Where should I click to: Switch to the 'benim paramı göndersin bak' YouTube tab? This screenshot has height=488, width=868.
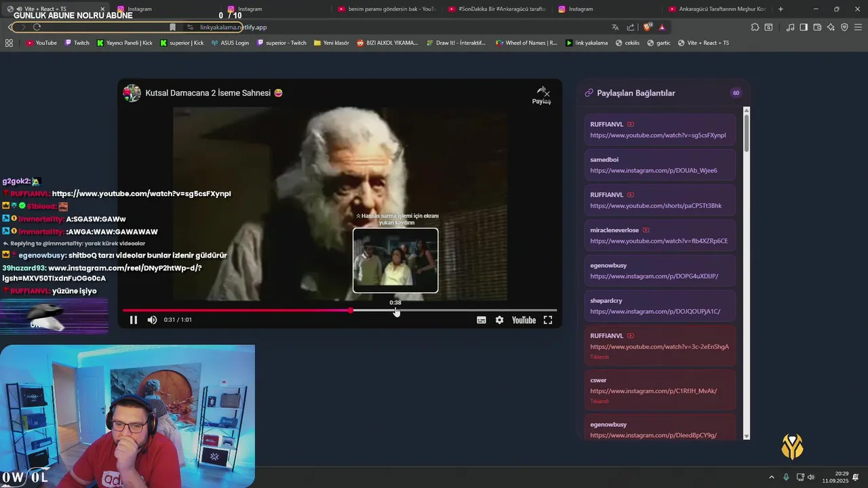387,9
